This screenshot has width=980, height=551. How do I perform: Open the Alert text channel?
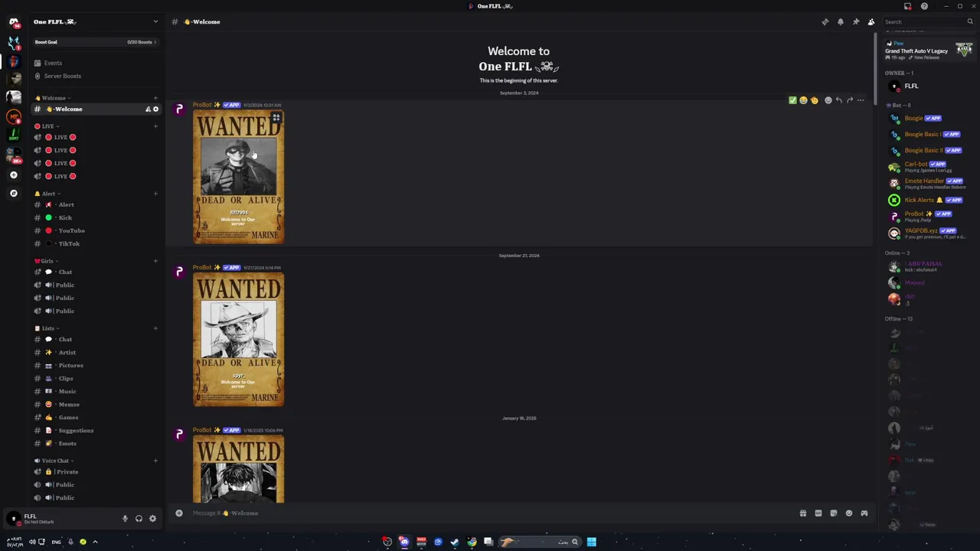pos(96,204)
